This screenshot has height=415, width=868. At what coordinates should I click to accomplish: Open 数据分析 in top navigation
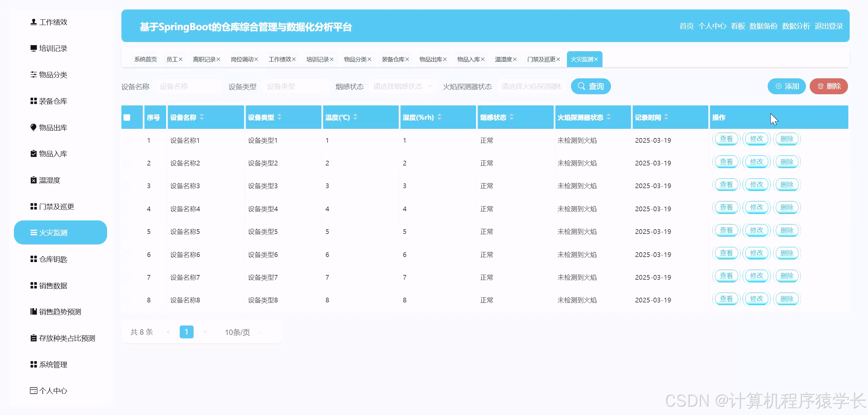coord(795,26)
